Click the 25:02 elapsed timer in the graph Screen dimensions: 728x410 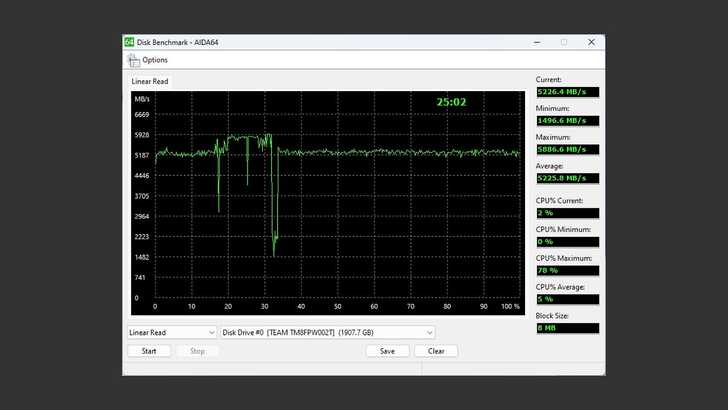click(452, 102)
